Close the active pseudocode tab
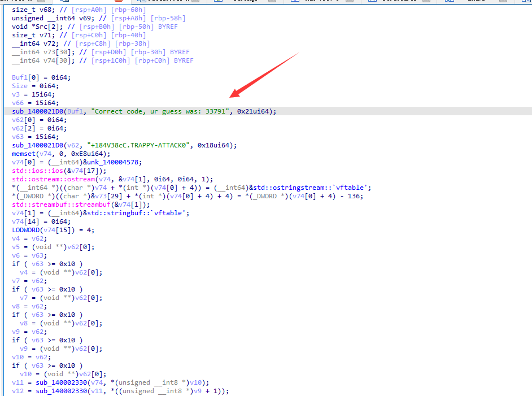 (119, 2)
